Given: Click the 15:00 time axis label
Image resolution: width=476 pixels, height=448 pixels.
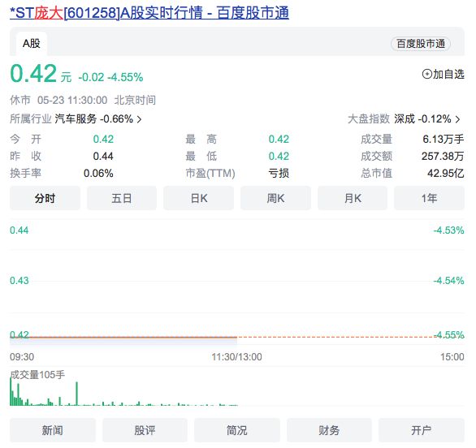Looking at the screenshot, I should [452, 357].
